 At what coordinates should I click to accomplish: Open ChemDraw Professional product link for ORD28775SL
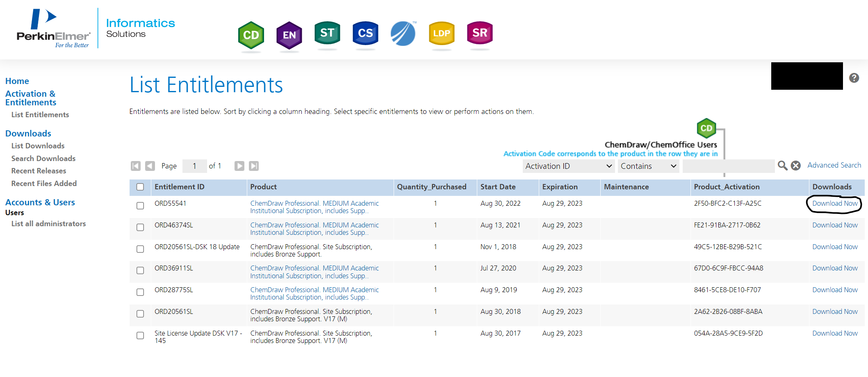click(x=314, y=293)
